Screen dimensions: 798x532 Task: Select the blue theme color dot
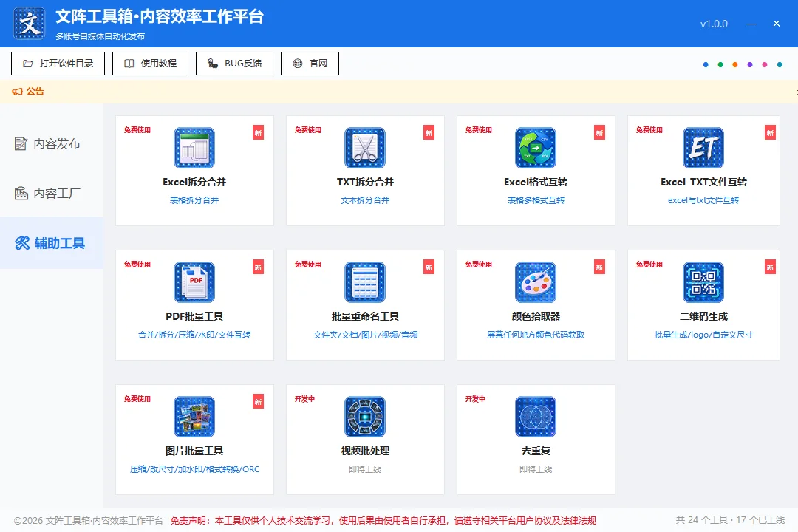point(706,65)
